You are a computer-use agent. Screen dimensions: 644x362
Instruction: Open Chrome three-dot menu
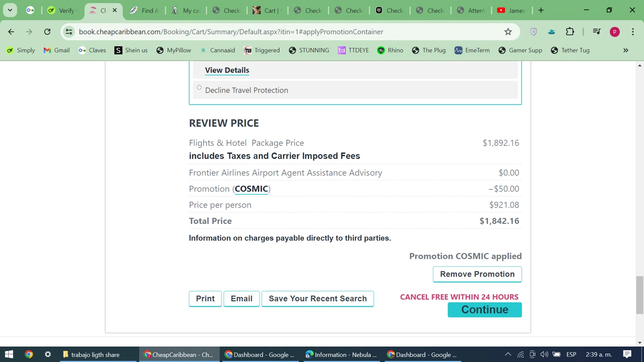633,32
